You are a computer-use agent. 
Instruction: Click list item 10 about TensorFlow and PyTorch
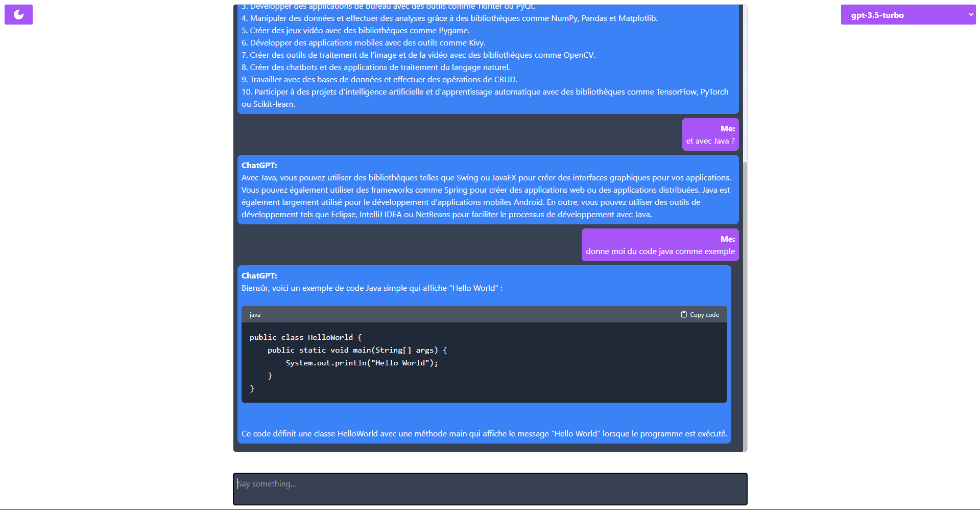[x=485, y=98]
